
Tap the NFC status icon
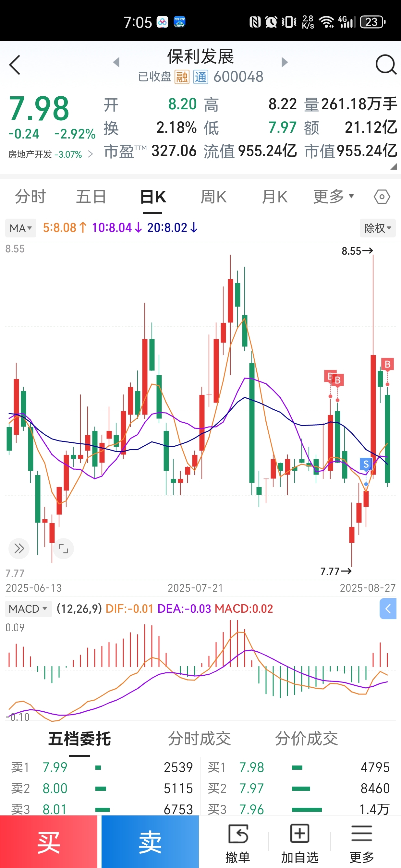pos(255,22)
